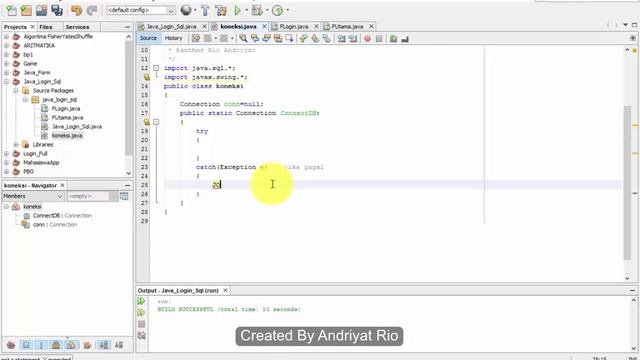Stop macro recording square icon
Screen dimensions: 640x360
tap(379, 38)
